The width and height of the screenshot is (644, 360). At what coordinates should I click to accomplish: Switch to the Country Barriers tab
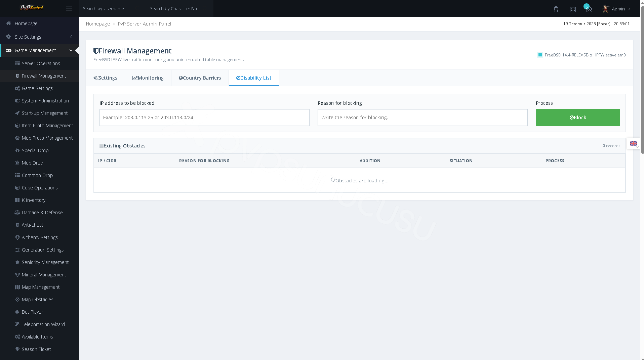(200, 78)
